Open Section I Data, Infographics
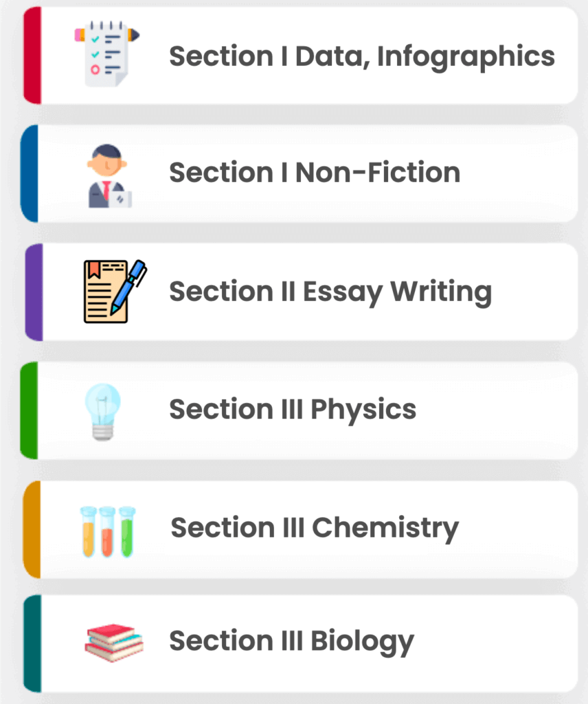This screenshot has width=588, height=704. click(362, 56)
